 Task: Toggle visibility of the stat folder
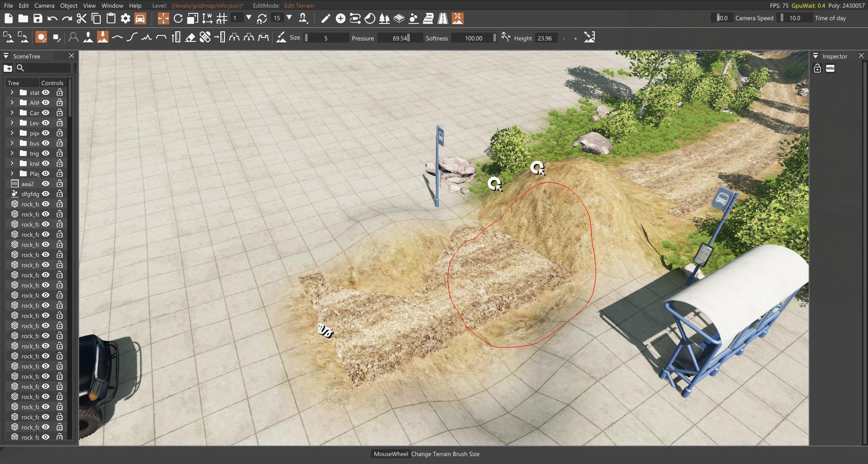coord(46,93)
